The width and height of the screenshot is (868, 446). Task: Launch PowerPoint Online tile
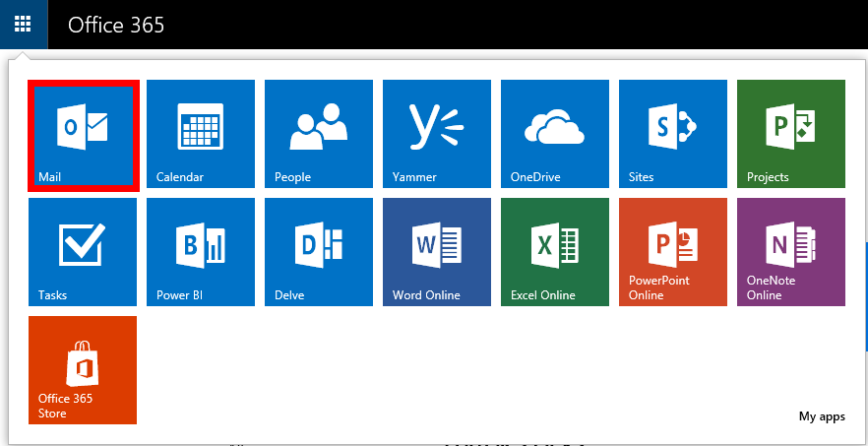tap(673, 252)
